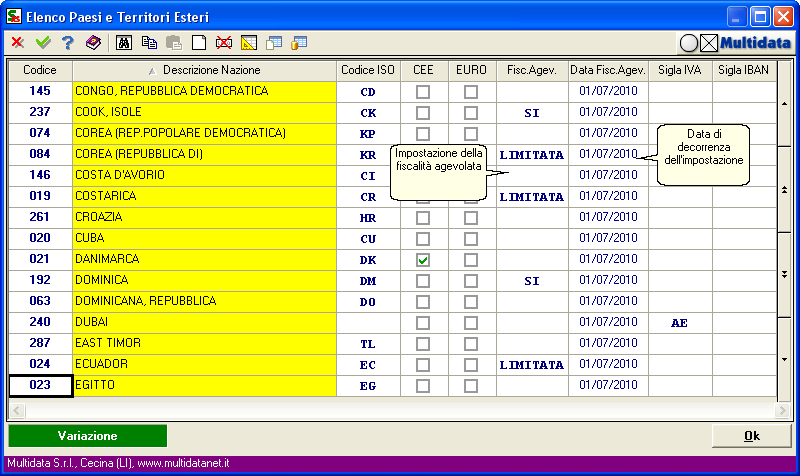The image size is (800, 476).
Task: Click the delete record crossed-out icon
Action: pyautogui.click(x=223, y=43)
